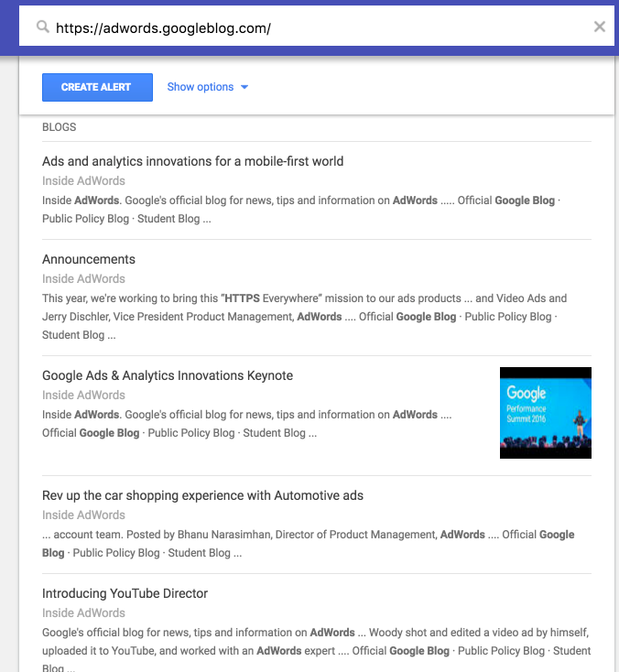This screenshot has height=672, width=619.
Task: Click the magnifying glass search icon
Action: coord(42,27)
